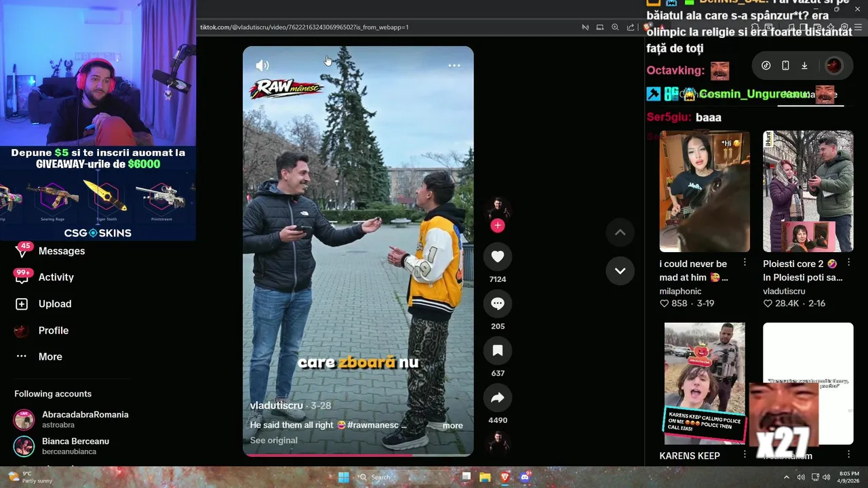Click the tiktok.com URL in the address bar
The width and height of the screenshot is (868, 488).
304,27
